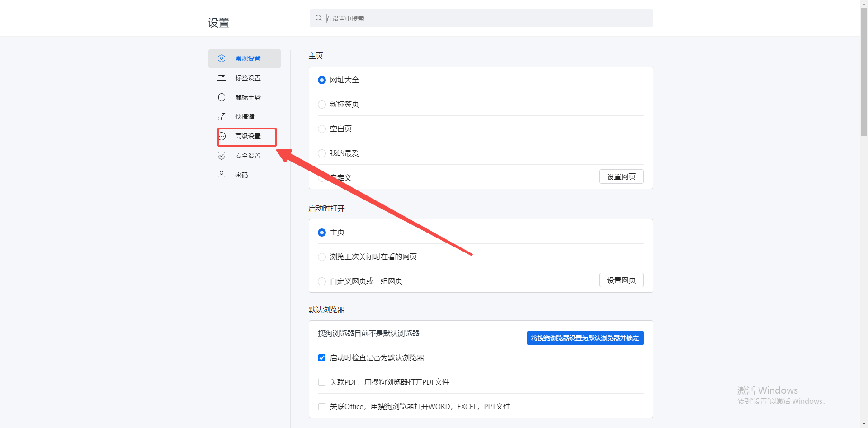Click the 常规设置 gear icon
The width and height of the screenshot is (868, 428).
pos(222,58)
